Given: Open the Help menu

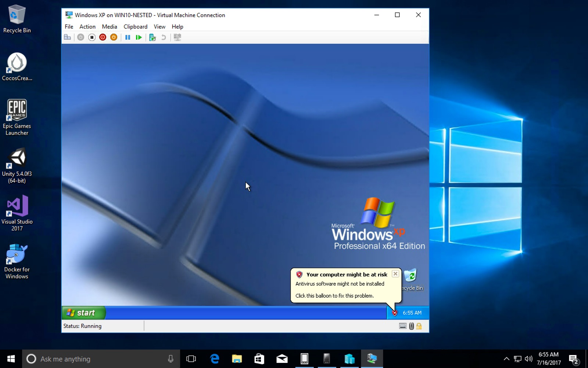Looking at the screenshot, I should (x=178, y=26).
